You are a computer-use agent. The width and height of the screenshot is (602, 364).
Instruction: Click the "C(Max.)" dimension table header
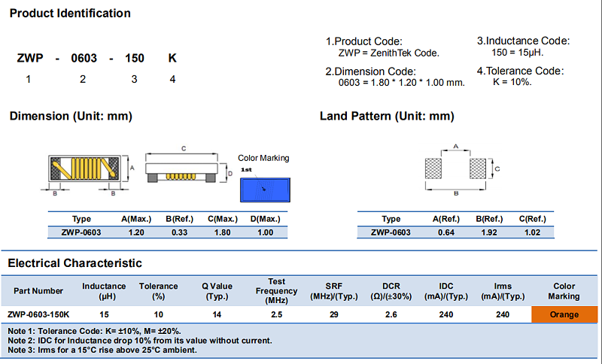coord(223,220)
